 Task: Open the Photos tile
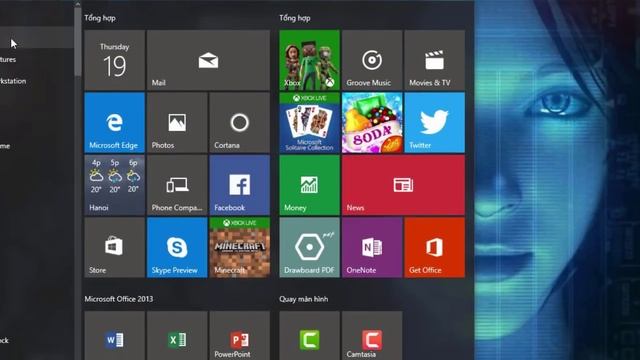(x=177, y=122)
